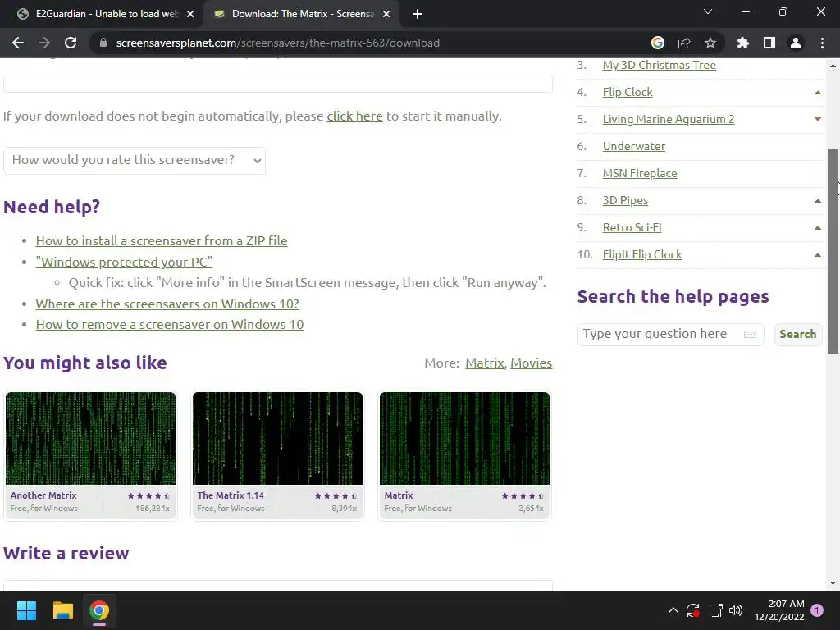The image size is (840, 630).
Task: Click The Matrix 1.14 title
Action: click(x=231, y=495)
